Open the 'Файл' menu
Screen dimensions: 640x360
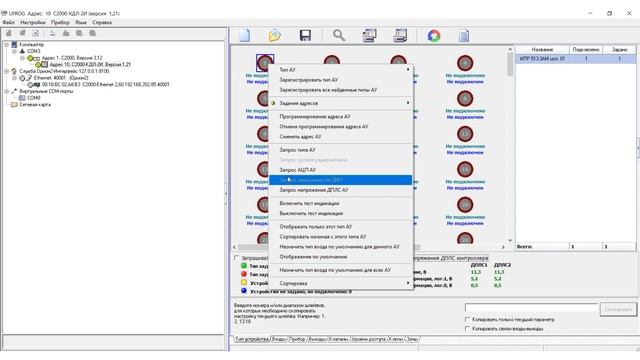pyautogui.click(x=8, y=22)
